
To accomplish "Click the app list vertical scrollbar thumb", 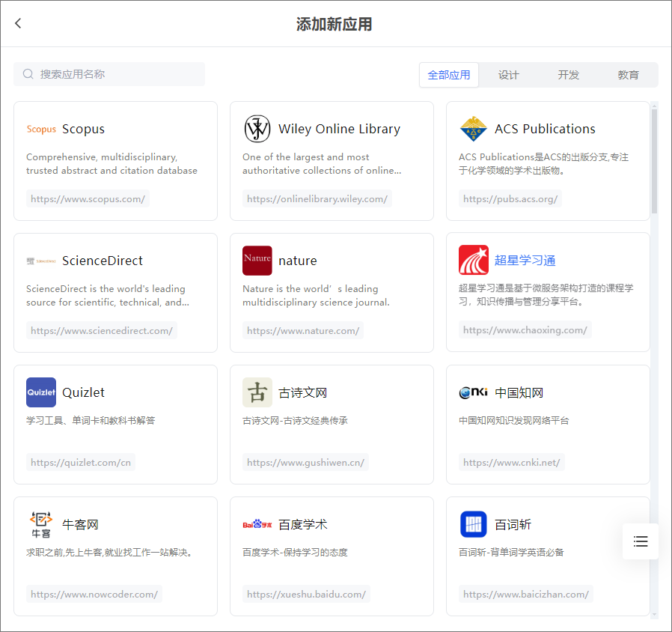I will click(x=654, y=161).
